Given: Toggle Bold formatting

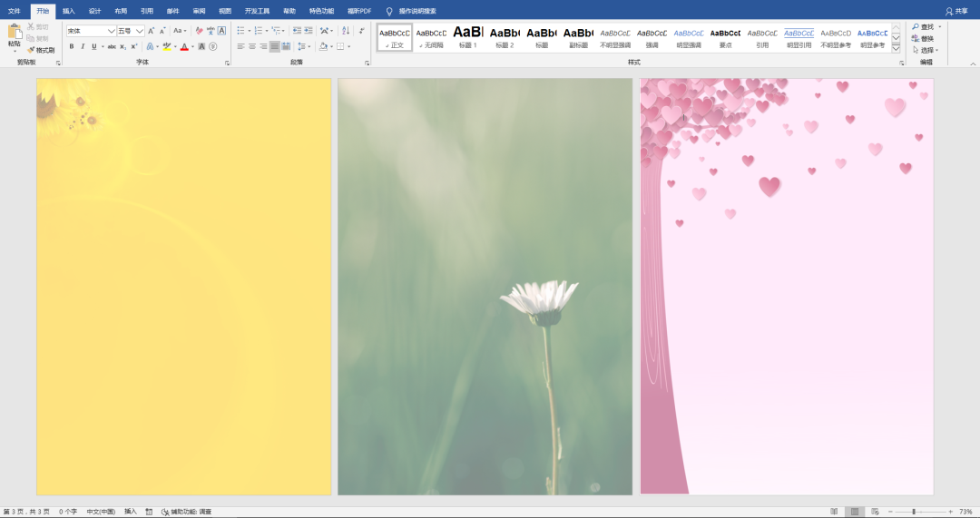Looking at the screenshot, I should tap(71, 46).
